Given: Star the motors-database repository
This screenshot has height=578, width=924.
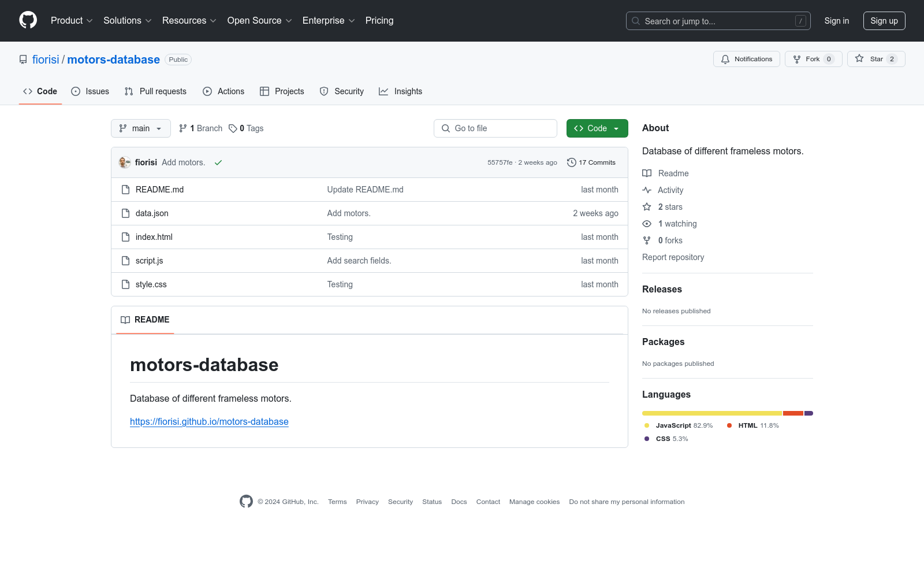Looking at the screenshot, I should click(x=876, y=59).
